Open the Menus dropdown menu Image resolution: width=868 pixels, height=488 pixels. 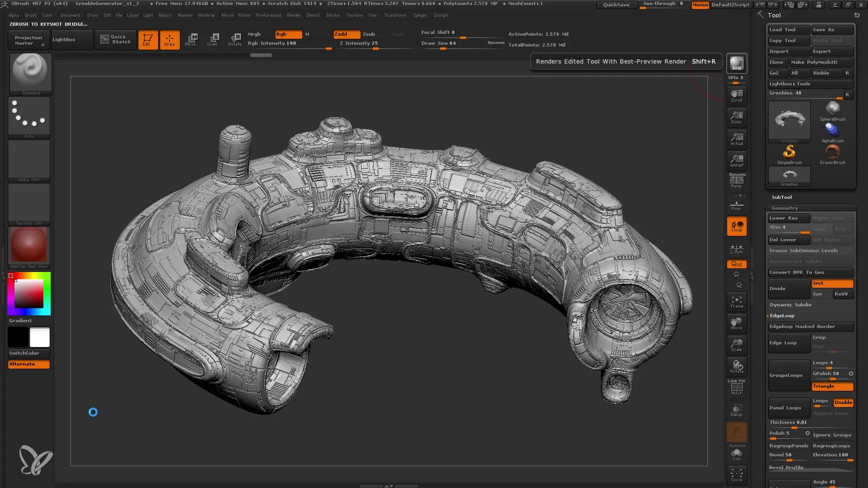coord(700,5)
